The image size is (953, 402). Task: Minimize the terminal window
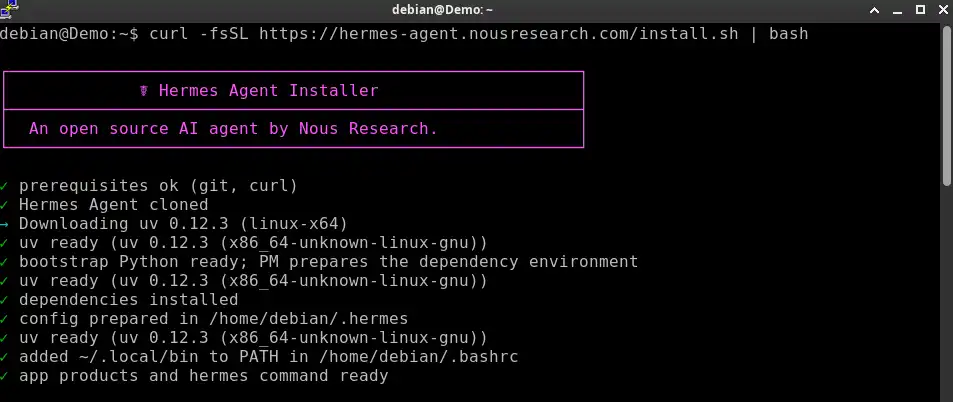pos(898,10)
